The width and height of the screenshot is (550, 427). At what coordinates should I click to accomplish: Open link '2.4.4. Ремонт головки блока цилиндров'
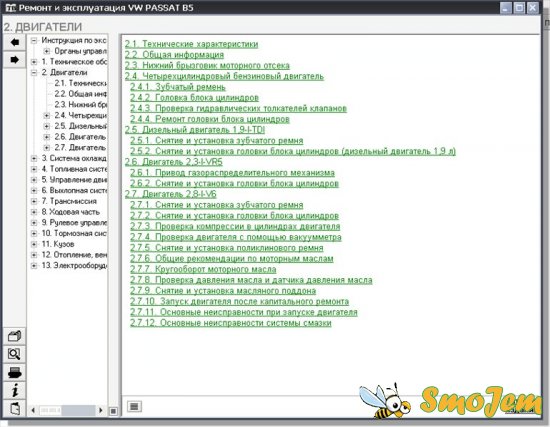pos(210,119)
